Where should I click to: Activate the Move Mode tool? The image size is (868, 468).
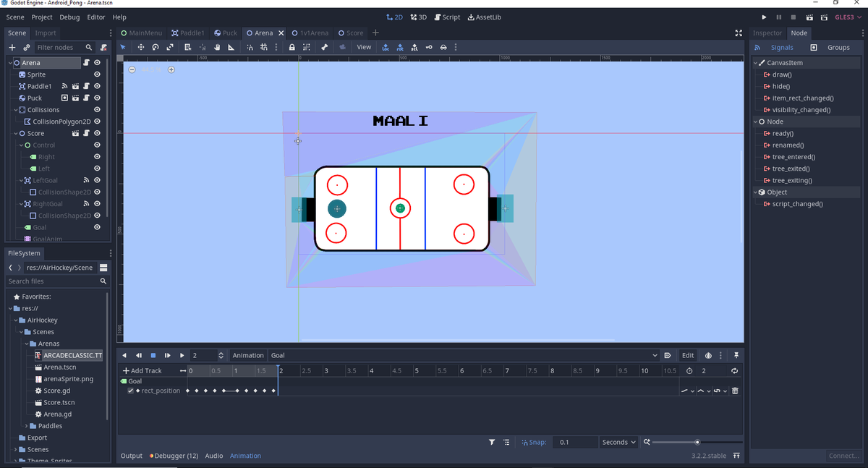[140, 47]
